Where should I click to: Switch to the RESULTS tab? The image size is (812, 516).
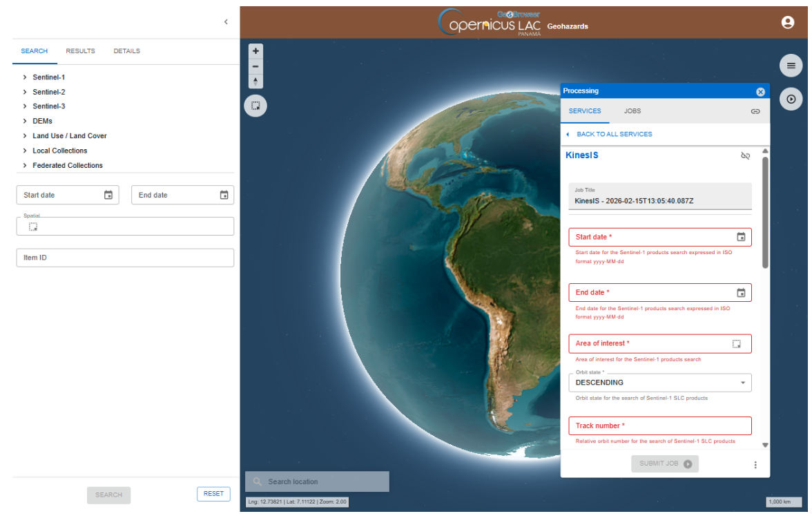coord(81,51)
